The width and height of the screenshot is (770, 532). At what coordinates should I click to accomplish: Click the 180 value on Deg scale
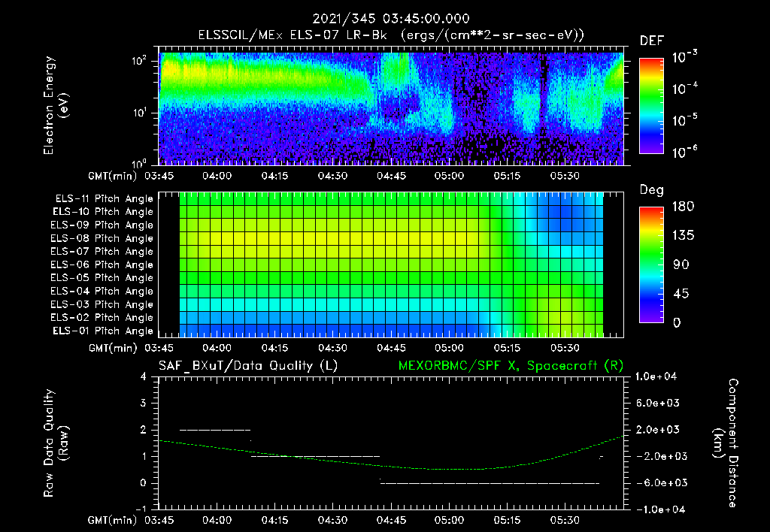[x=684, y=207]
